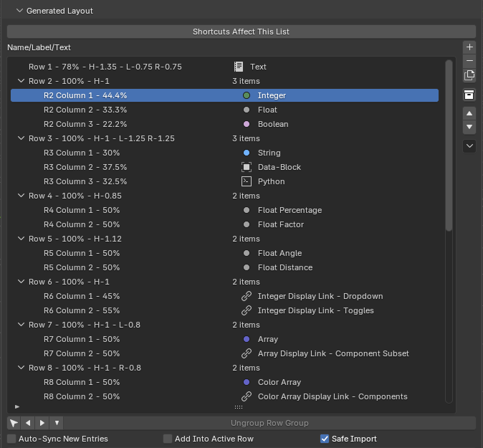483x448 pixels.
Task: Collapse Row 8 group
Action: (21, 368)
